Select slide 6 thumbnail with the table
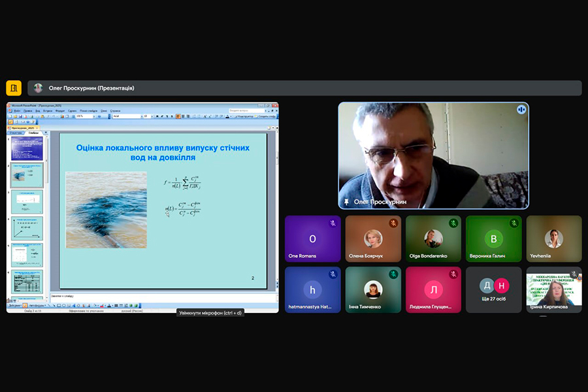588x392 pixels. [x=27, y=282]
